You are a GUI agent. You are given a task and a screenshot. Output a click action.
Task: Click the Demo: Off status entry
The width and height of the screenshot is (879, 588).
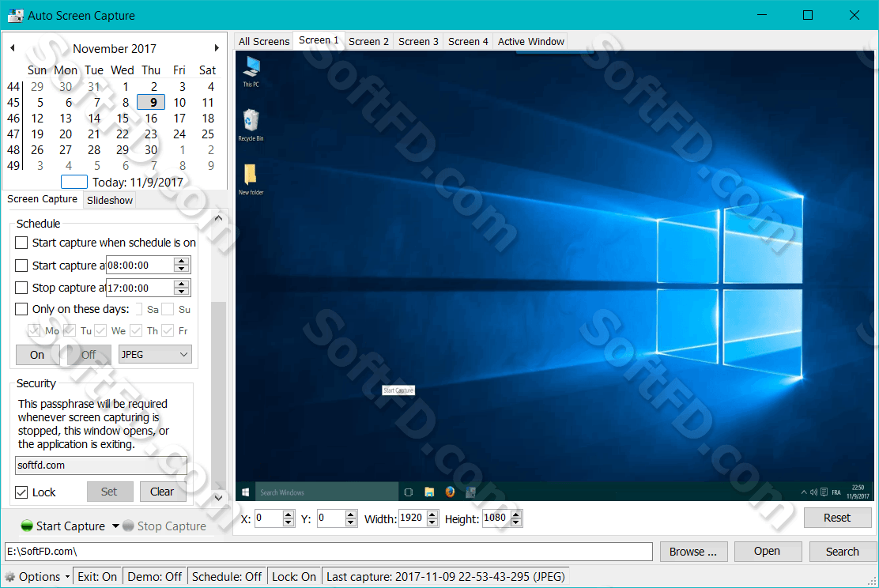point(154,577)
